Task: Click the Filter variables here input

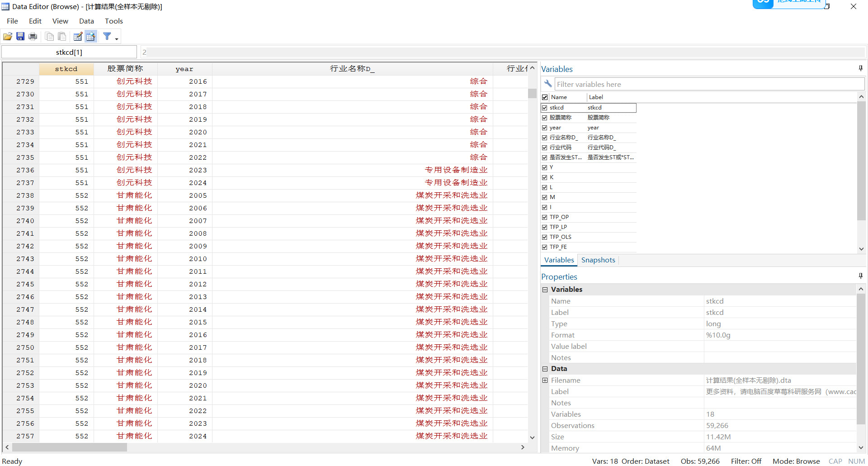Action: click(709, 84)
